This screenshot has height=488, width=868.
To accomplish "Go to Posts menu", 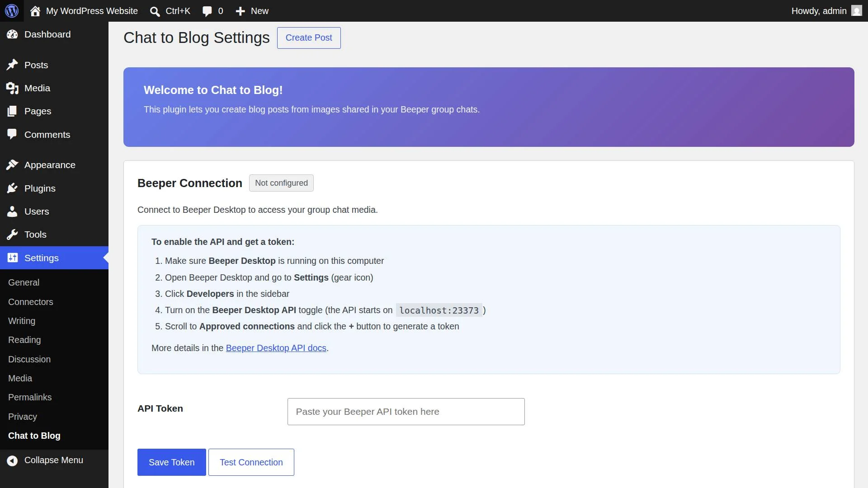I will click(54, 65).
